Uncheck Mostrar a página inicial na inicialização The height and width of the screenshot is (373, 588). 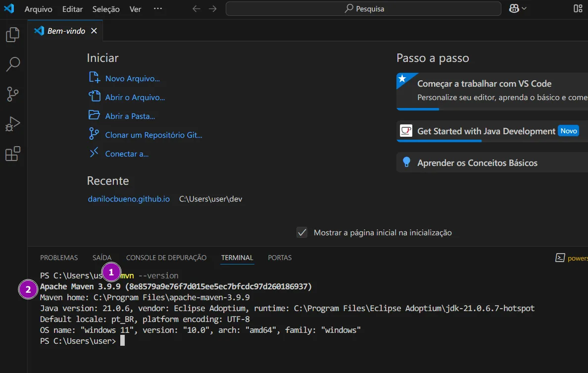302,232
